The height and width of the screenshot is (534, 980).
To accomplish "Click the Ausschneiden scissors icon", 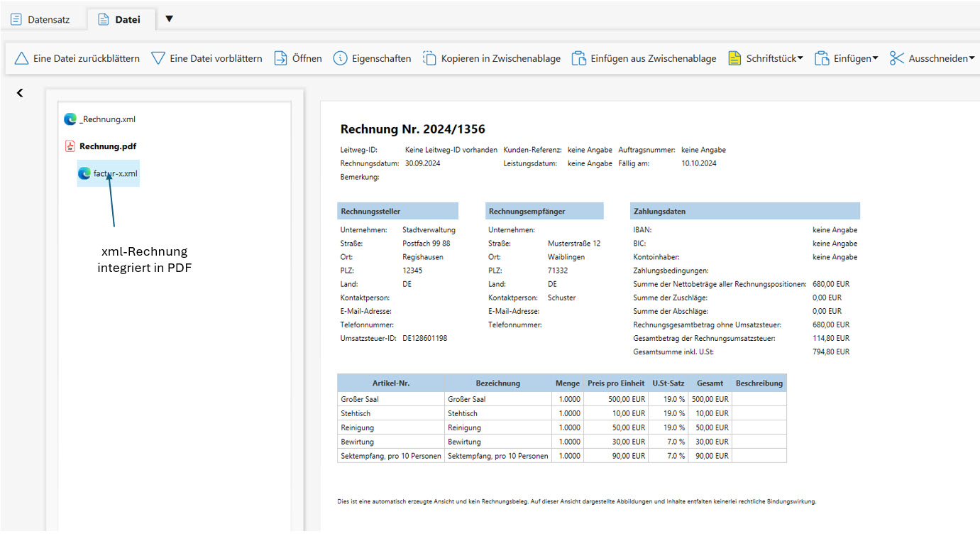I will [897, 58].
